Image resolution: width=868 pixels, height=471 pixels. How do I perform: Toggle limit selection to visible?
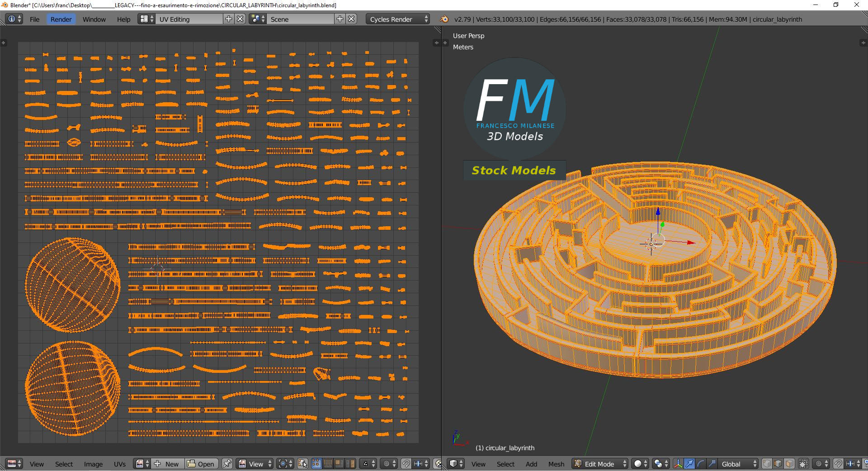[803, 464]
